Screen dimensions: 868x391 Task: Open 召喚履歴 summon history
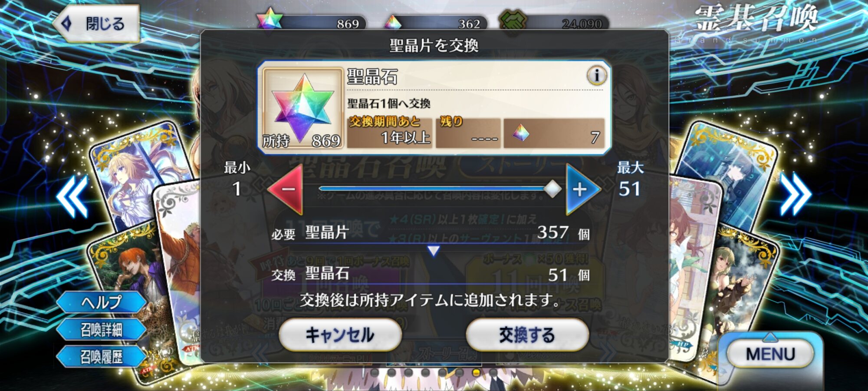(x=102, y=357)
